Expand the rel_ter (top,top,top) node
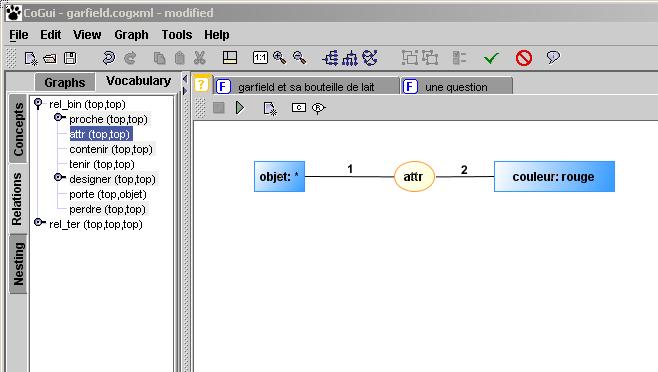The height and width of the screenshot is (372, 658). pyautogui.click(x=39, y=222)
